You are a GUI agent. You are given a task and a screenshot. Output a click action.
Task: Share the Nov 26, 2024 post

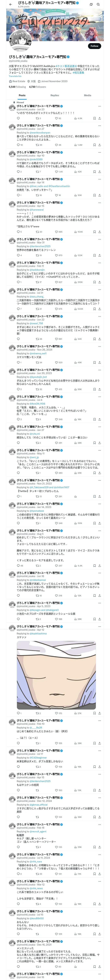(99, 363)
